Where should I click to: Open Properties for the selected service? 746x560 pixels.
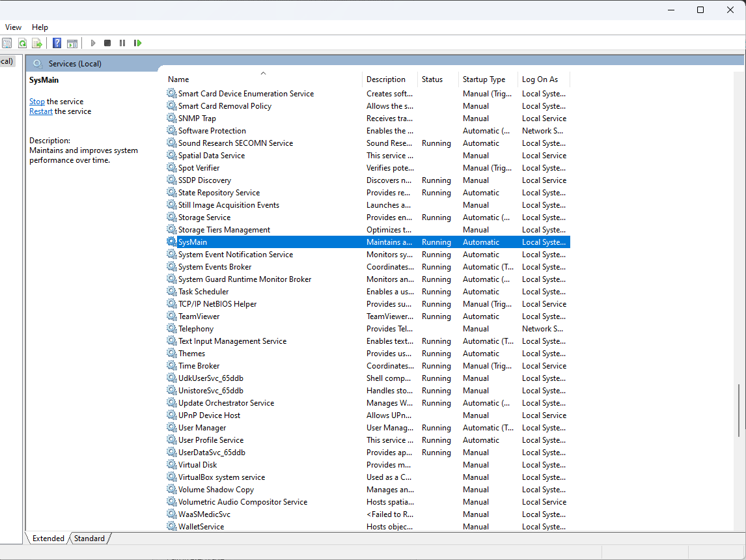(7, 43)
